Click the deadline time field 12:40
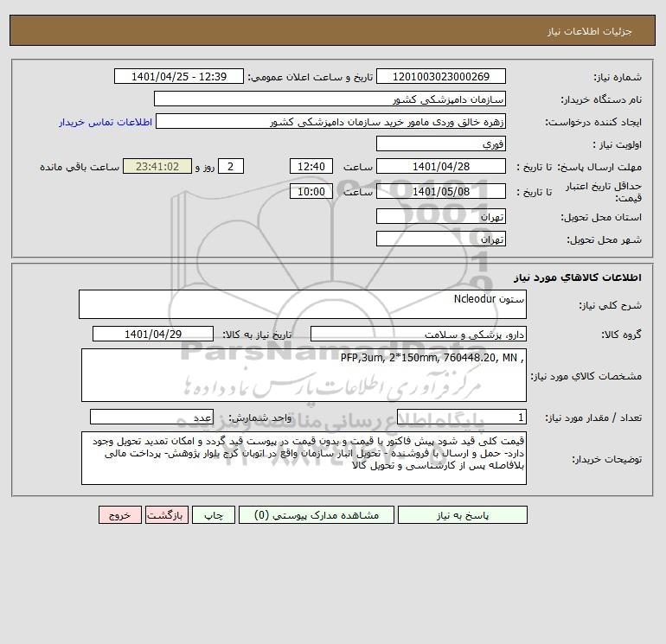666x644 pixels. [x=311, y=167]
